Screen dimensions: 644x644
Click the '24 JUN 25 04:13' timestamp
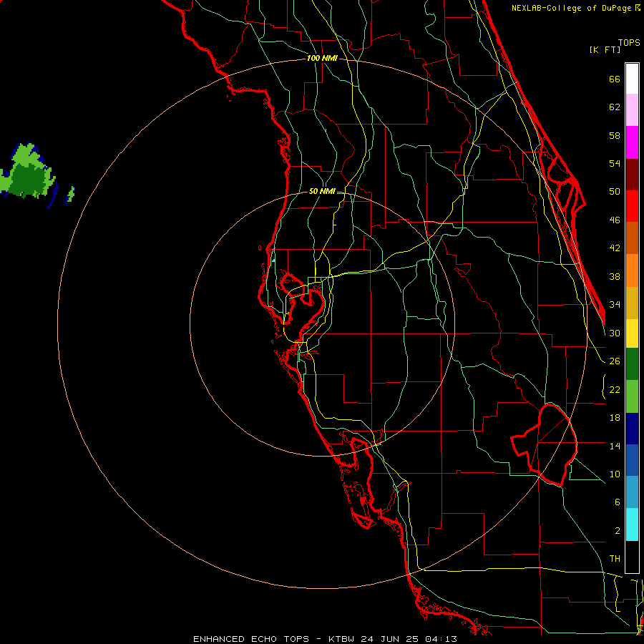pos(409,639)
